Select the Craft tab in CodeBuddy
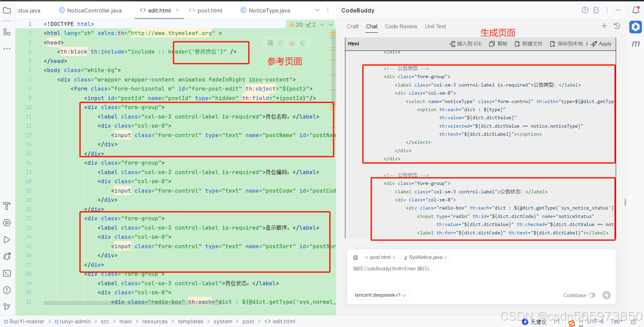This screenshot has width=644, height=327. click(x=353, y=26)
